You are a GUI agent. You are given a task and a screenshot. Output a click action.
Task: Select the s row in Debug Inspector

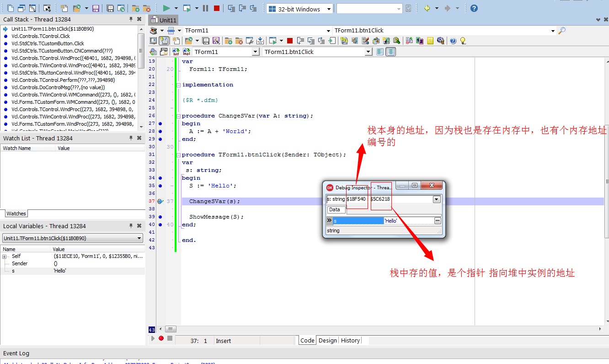[x=384, y=221]
